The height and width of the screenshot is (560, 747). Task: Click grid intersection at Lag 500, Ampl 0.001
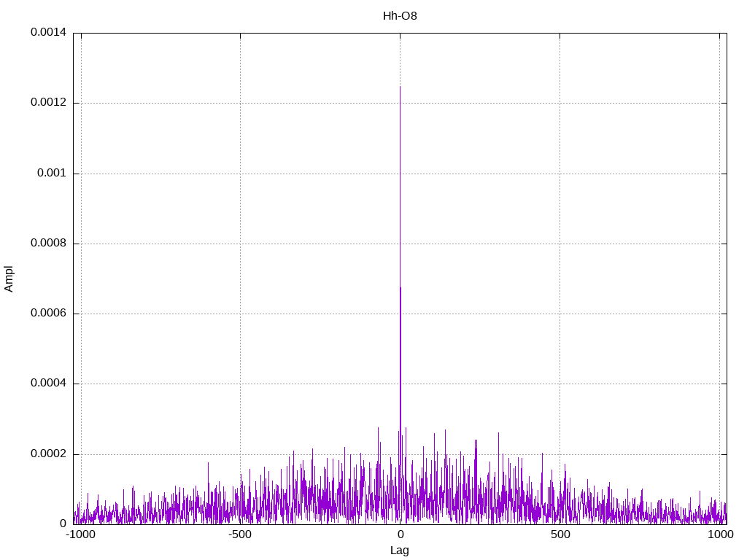click(560, 174)
